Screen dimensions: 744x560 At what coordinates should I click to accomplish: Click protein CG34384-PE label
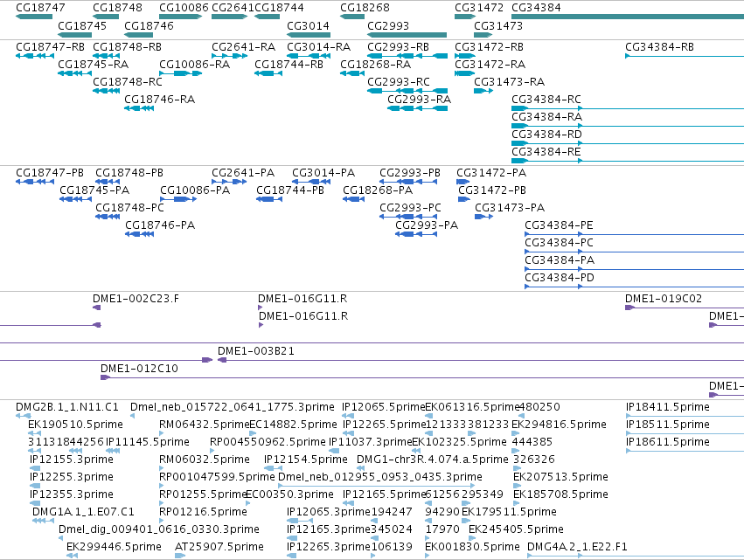tap(559, 225)
